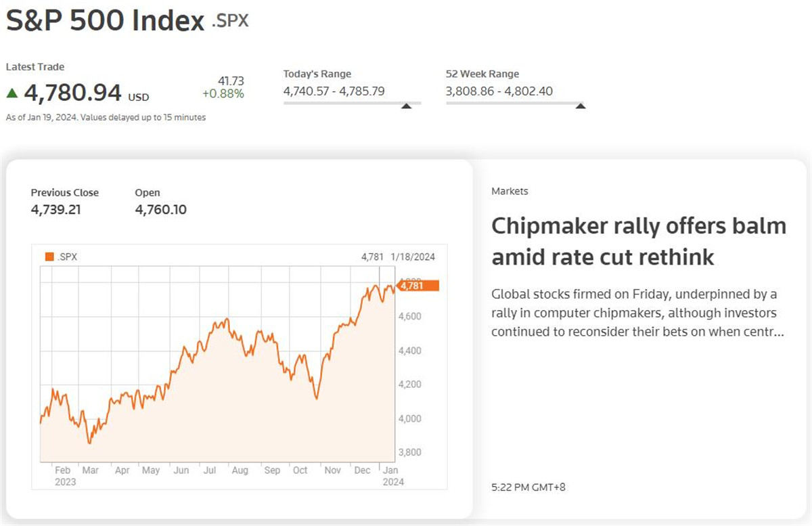The image size is (812, 526).
Task: Click the .SPX ticker beside the title
Action: [x=230, y=21]
